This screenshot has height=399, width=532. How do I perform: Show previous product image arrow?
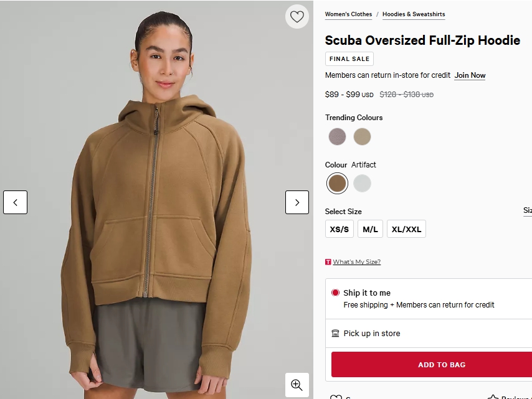16,202
